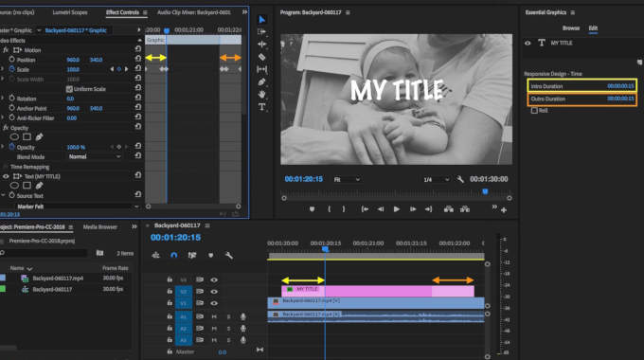Click the Intro Duration timecode value
Image resolution: width=644 pixels, height=360 pixels.
620,86
